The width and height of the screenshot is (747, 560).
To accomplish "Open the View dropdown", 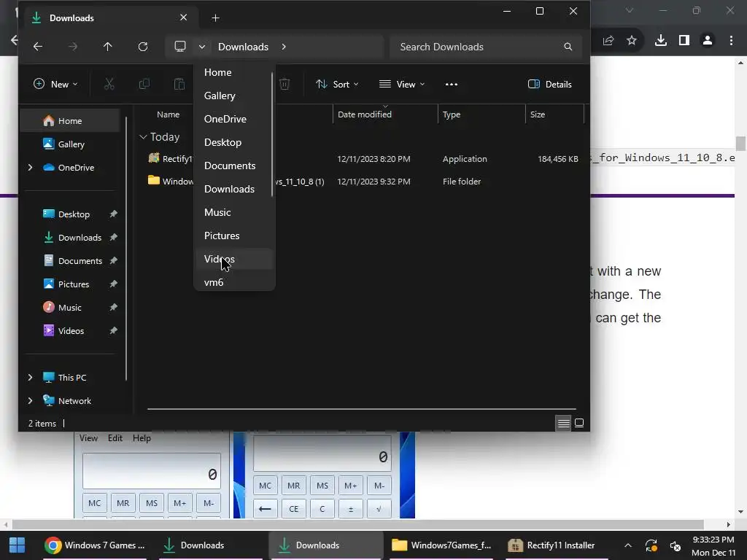I will tap(402, 85).
